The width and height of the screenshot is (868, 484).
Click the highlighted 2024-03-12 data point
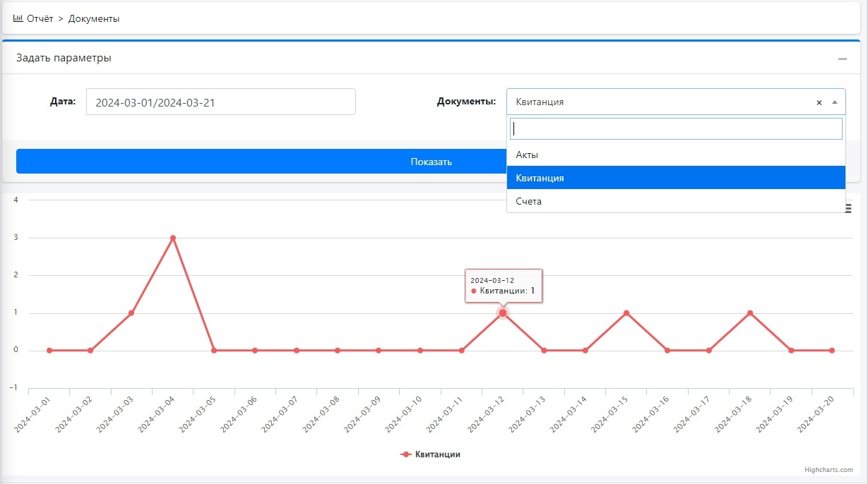point(503,313)
